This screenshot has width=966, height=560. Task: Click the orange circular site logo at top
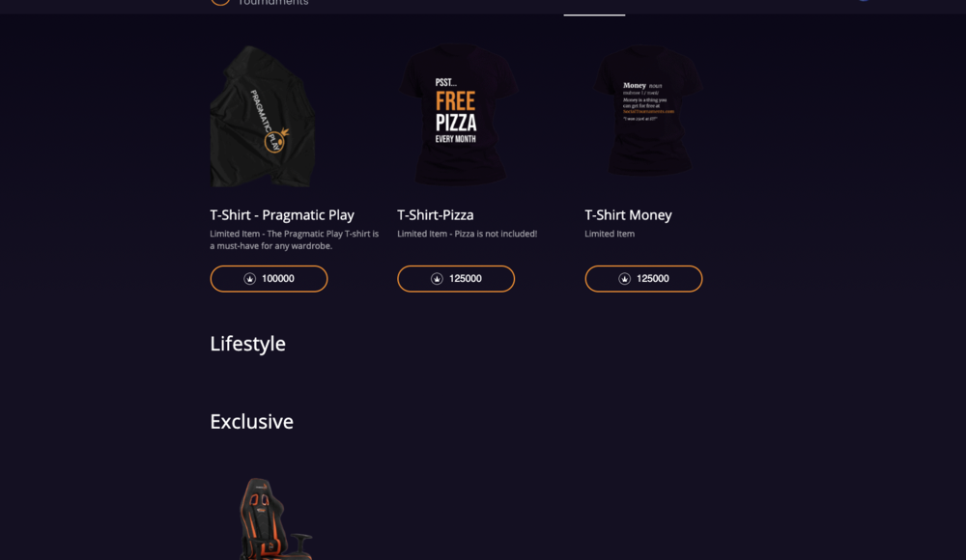[x=220, y=2]
